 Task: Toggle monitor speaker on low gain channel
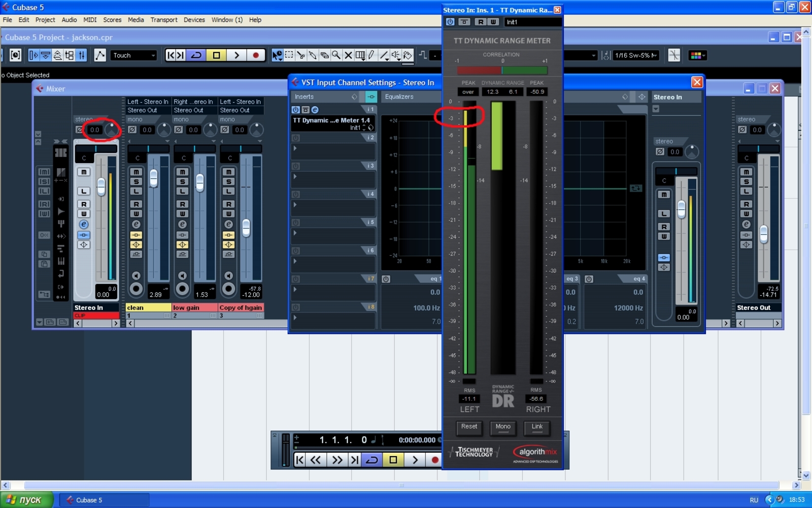(182, 276)
